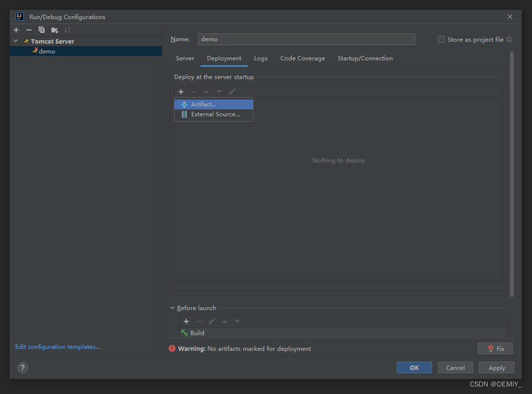Move Before launch task down
This screenshot has height=394, width=532.
click(x=237, y=321)
